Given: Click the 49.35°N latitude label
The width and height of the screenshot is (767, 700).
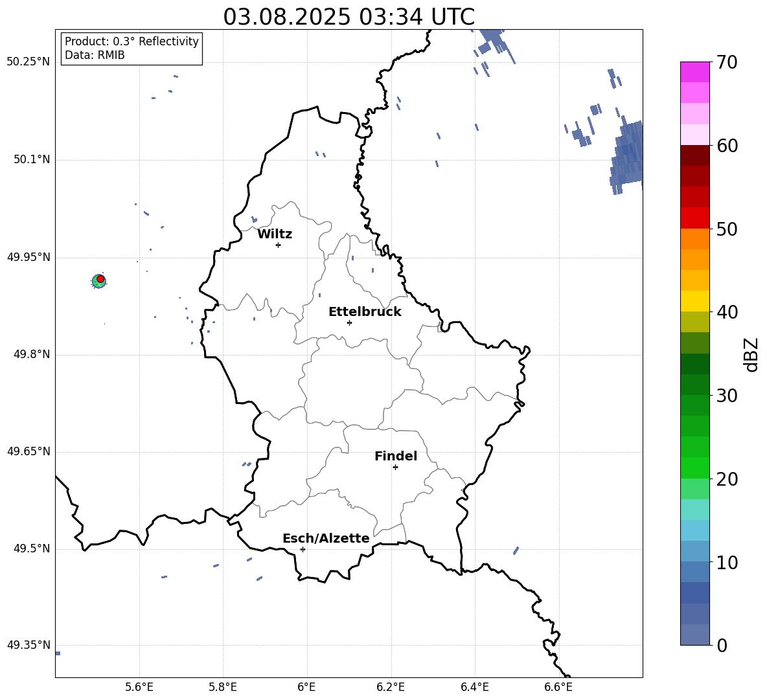Looking at the screenshot, I should click(x=29, y=645).
